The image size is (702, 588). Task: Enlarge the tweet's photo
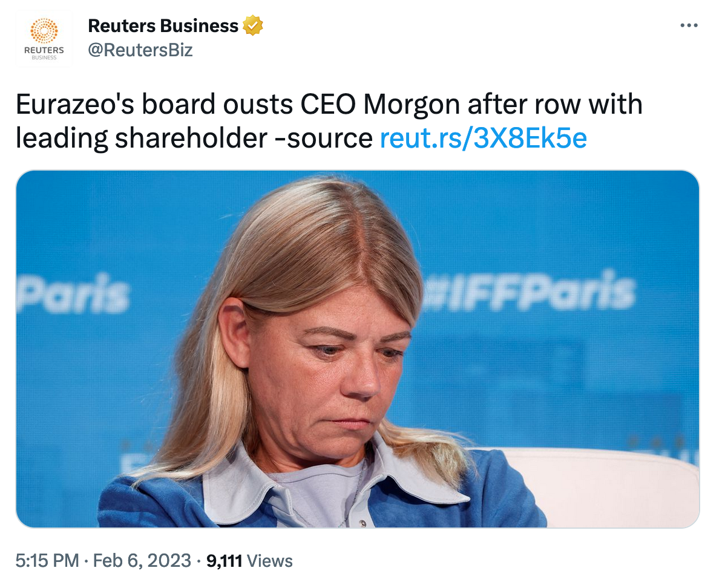coord(357,348)
